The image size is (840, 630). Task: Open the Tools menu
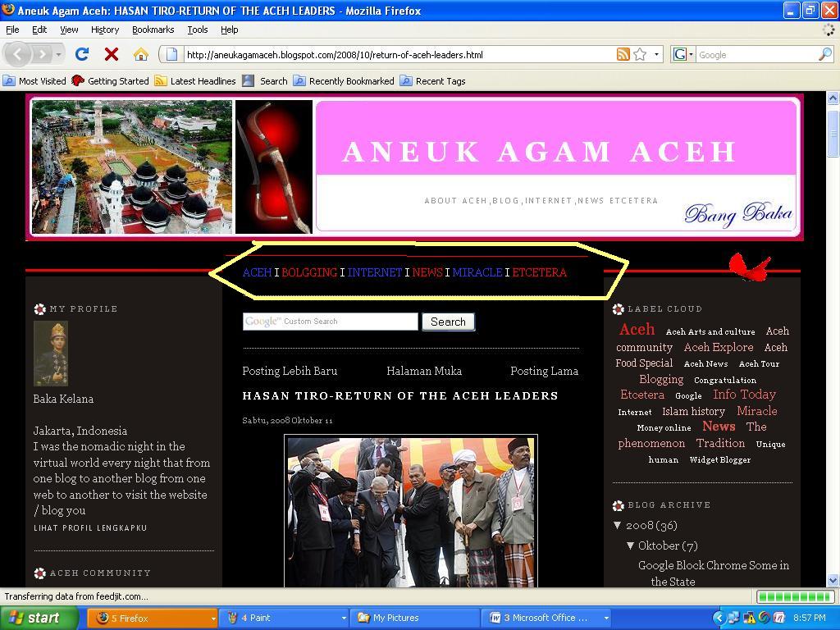(197, 30)
